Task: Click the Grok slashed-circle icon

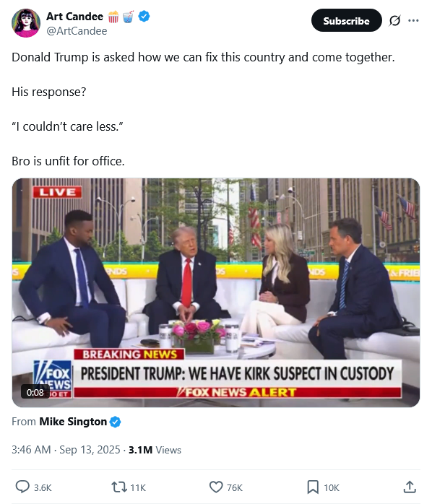Action: [394, 20]
